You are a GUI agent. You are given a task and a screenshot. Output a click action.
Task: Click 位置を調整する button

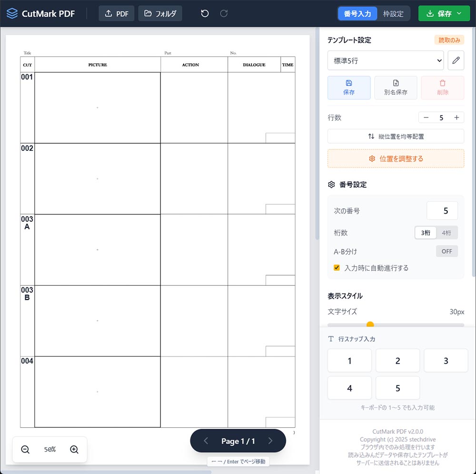click(x=396, y=158)
